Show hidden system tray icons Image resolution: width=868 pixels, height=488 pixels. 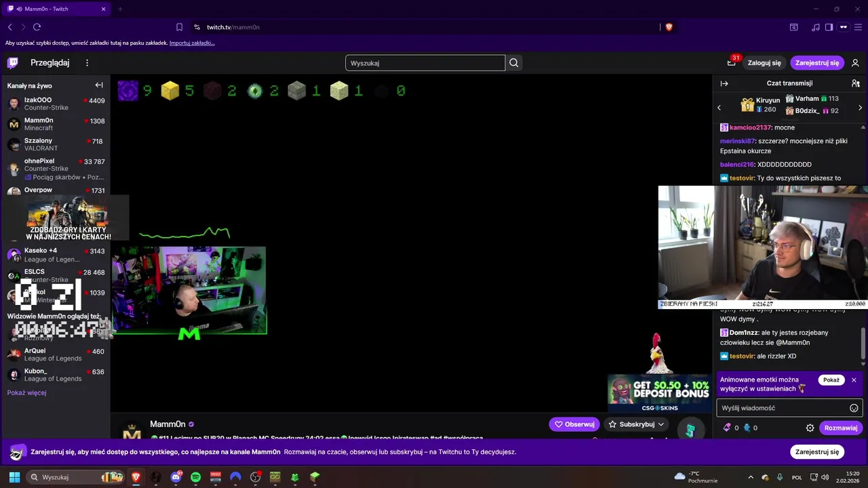coord(751,477)
